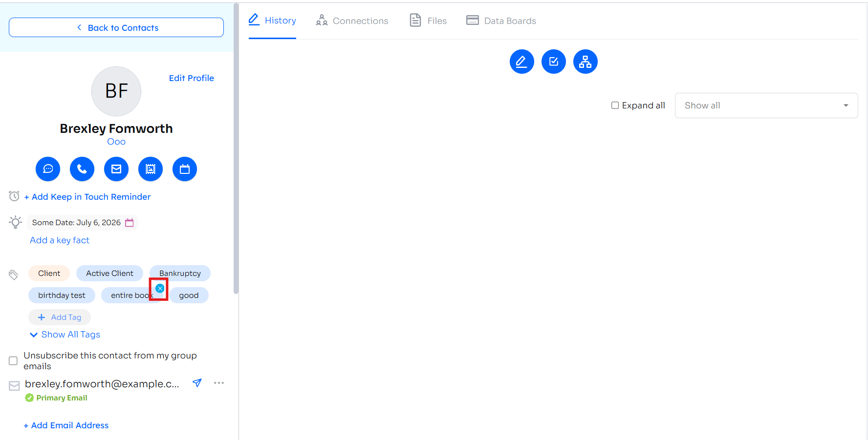Select the birthday test tag
868x440 pixels.
62,295
